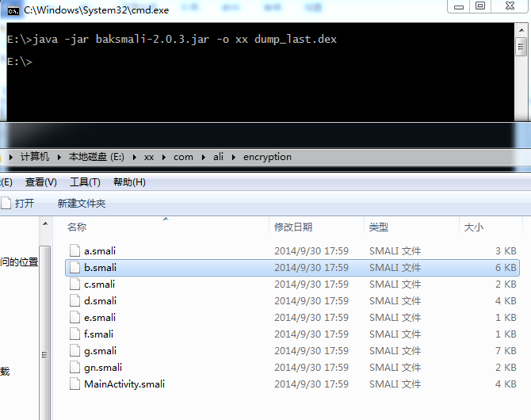The width and height of the screenshot is (531, 420).
Task: Click the 打开 (Open) document icon
Action: tap(6, 203)
